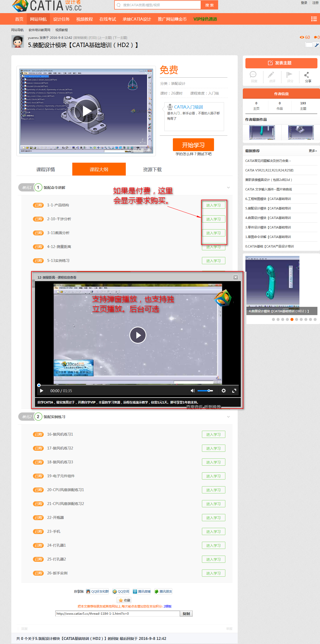
Task: Share to QQ空间
Action: click(x=121, y=591)
